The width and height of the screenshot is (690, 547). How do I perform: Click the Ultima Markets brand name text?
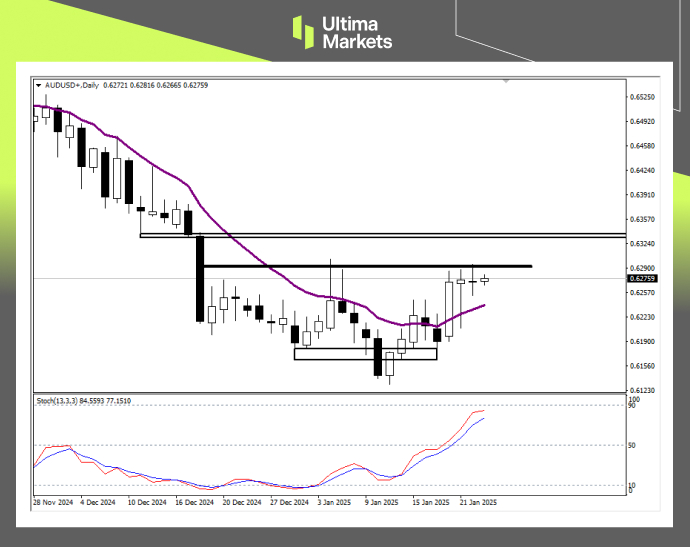pos(355,33)
